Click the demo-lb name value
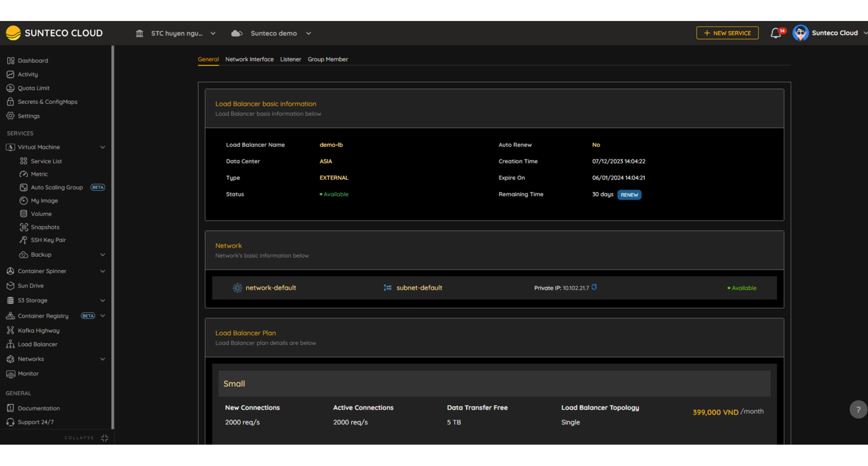The width and height of the screenshot is (868, 466). tap(331, 145)
